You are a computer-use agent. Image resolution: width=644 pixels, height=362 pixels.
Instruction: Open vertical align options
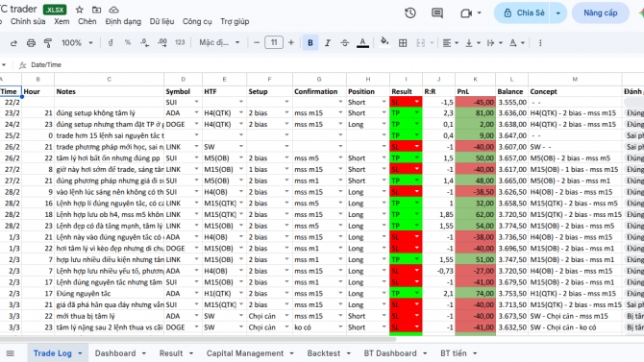[472, 42]
